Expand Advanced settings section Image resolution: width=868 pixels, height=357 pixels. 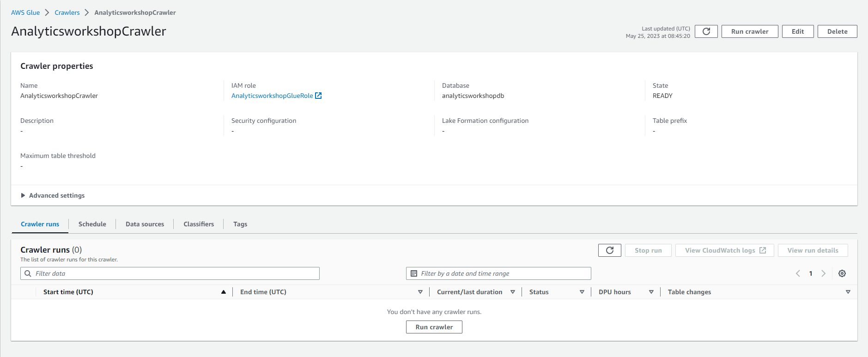click(53, 195)
